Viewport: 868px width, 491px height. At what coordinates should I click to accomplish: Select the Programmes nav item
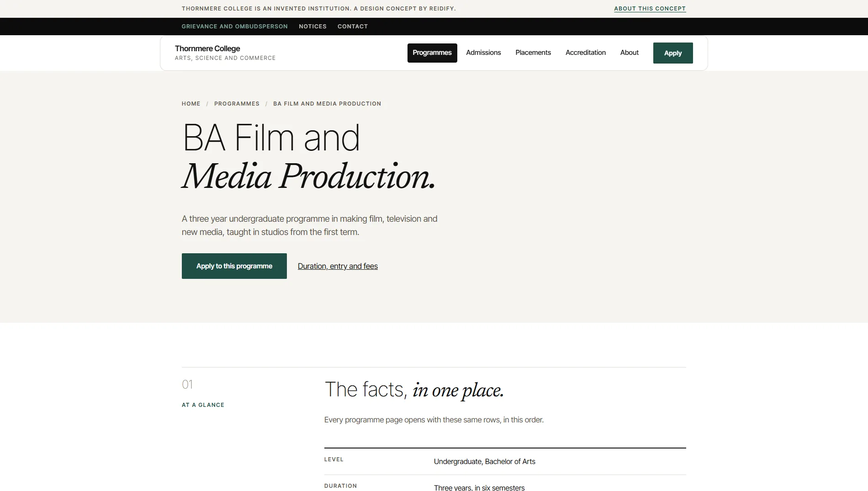pos(432,53)
